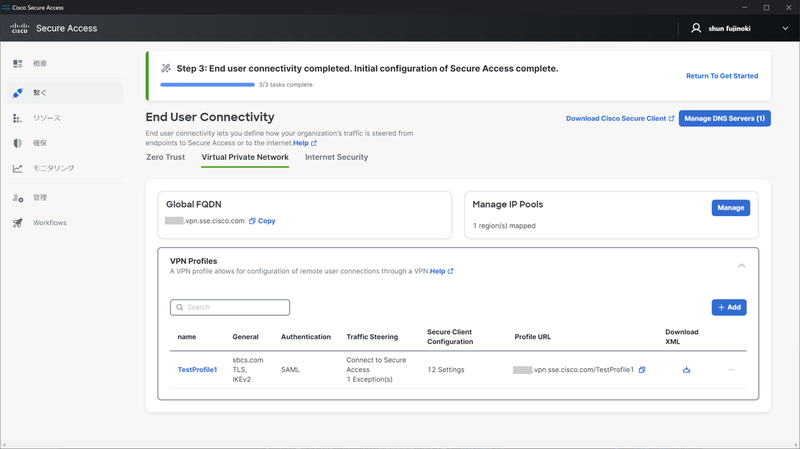Click the 'SAML' authentication cell
Screen dimensions: 800x449
290,369
